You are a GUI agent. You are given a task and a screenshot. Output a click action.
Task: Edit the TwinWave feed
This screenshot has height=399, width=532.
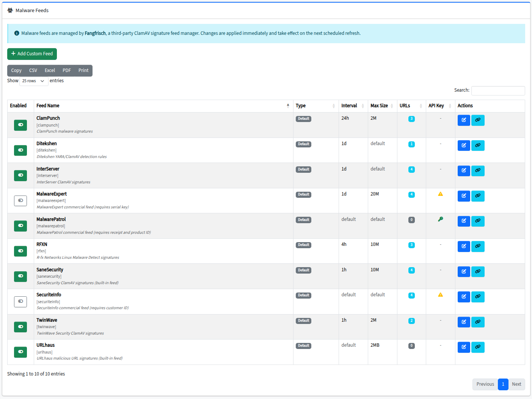pos(464,322)
